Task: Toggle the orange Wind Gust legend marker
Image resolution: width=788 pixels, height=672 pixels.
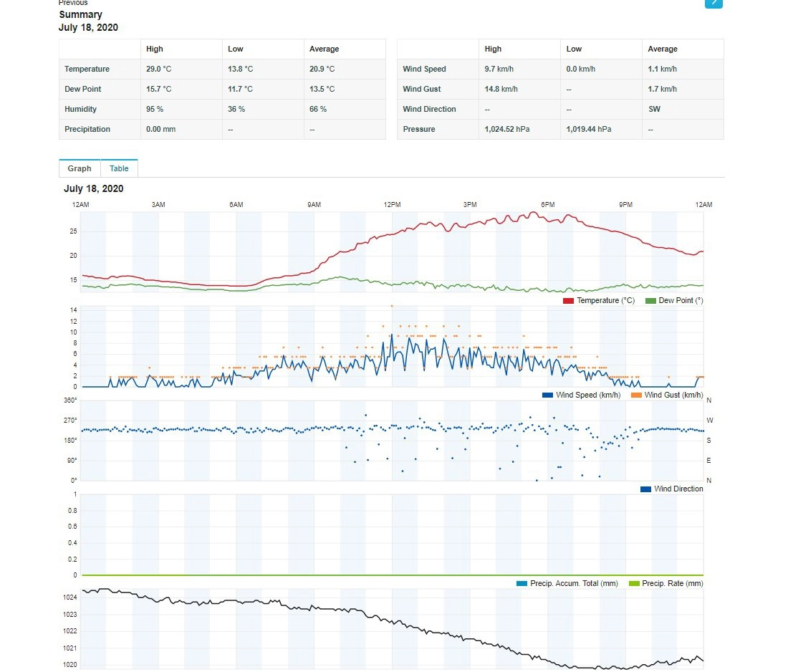Action: (636, 395)
